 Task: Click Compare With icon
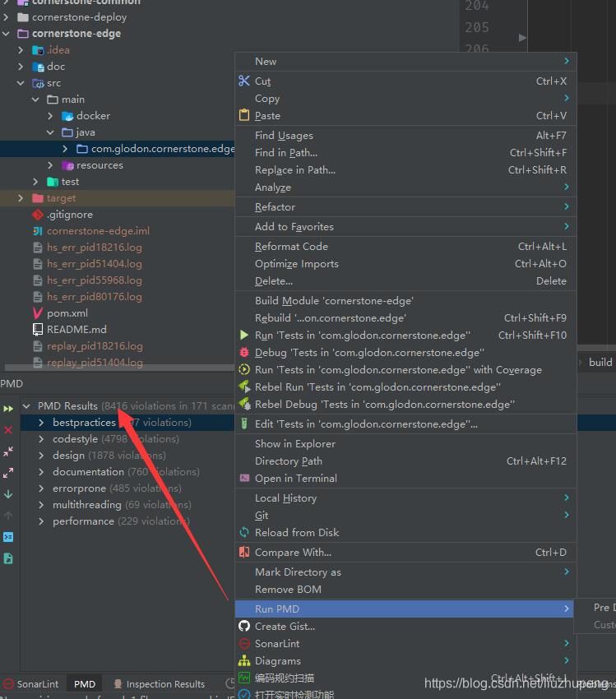(x=243, y=552)
